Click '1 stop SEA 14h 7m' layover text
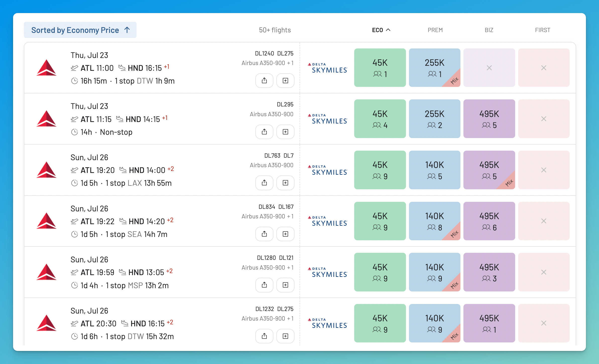Viewport: 599px width, 364px height. (137, 234)
